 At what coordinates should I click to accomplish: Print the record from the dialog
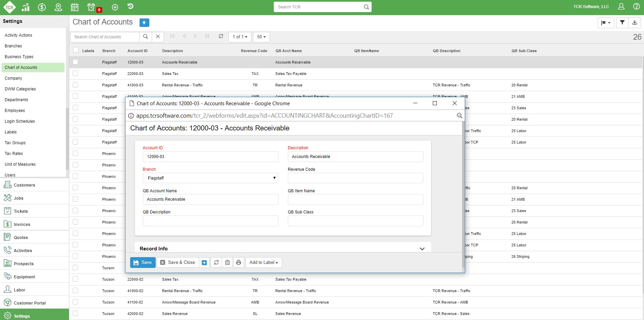238,263
